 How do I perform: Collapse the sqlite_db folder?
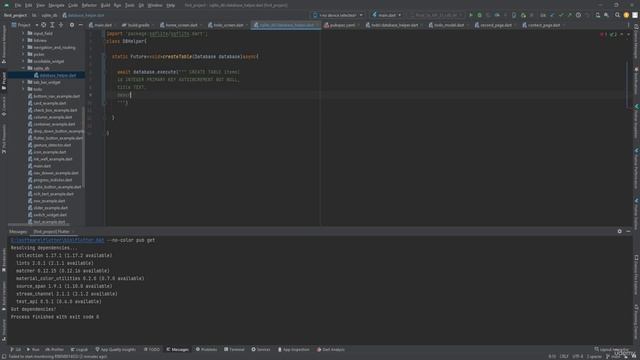[x=24, y=68]
